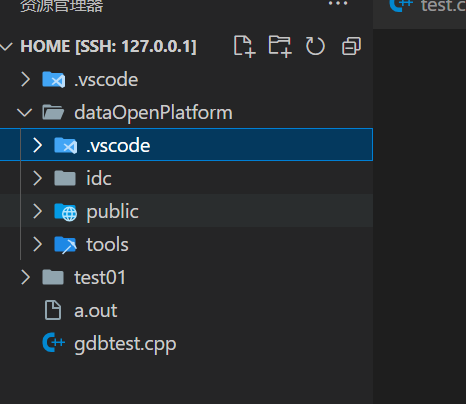Select the public folder label
Image resolution: width=466 pixels, height=404 pixels.
point(113,212)
